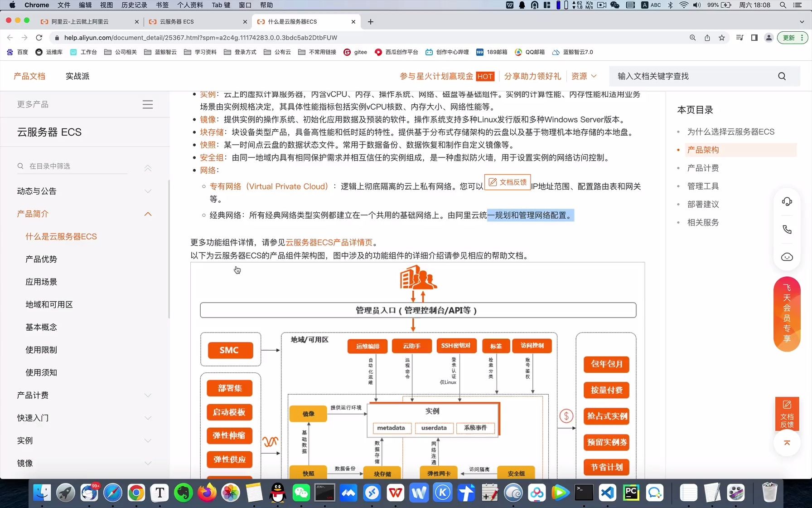Open the 文档反馈 orange side button
The image size is (812, 508).
[x=787, y=414]
